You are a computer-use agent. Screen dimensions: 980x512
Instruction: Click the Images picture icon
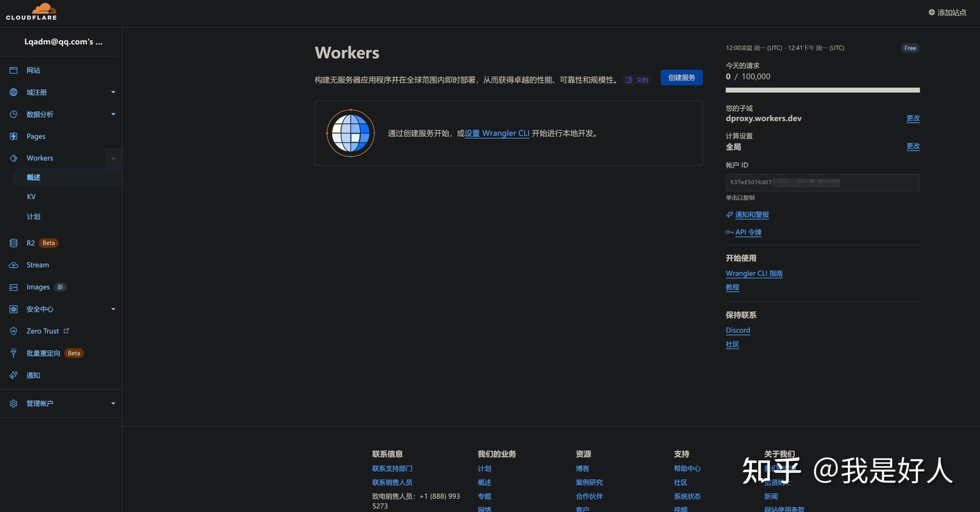click(13, 287)
